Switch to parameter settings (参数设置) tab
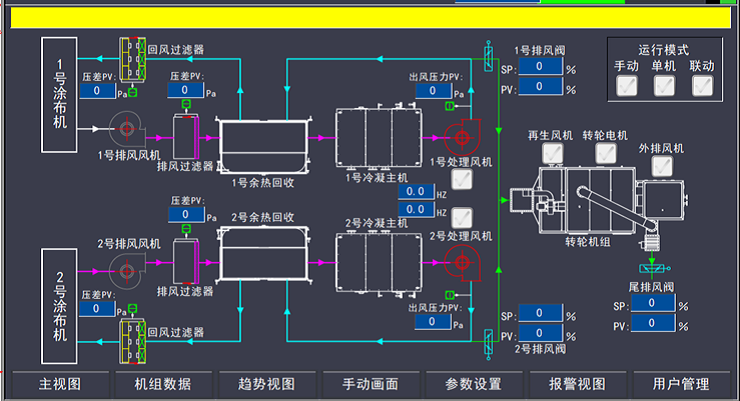The width and height of the screenshot is (740, 401). point(473,384)
